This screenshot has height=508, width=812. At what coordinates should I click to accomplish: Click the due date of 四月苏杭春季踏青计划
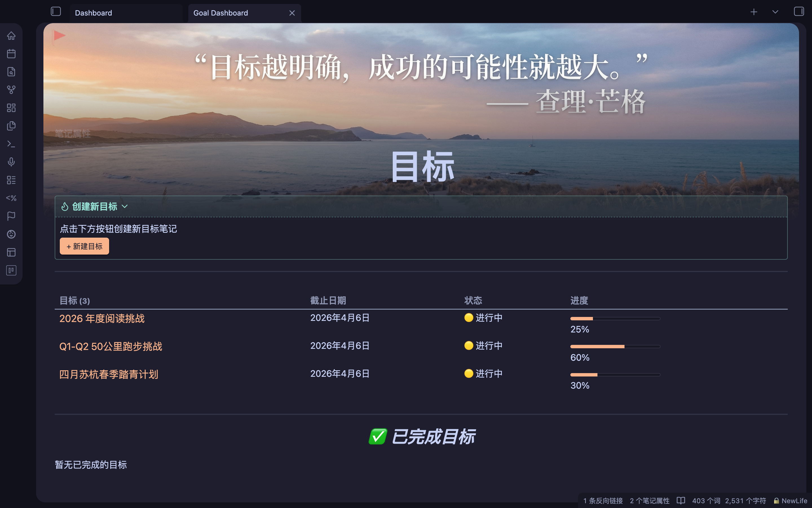tap(339, 373)
